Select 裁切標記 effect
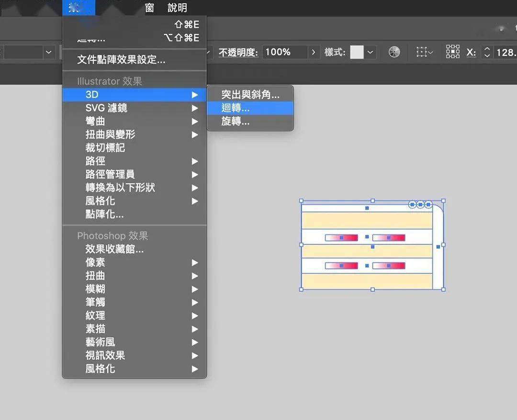517x420 pixels. [x=105, y=148]
